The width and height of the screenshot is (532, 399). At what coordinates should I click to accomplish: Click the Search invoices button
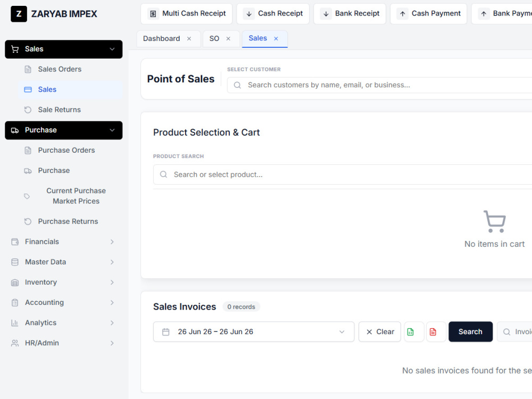471,332
